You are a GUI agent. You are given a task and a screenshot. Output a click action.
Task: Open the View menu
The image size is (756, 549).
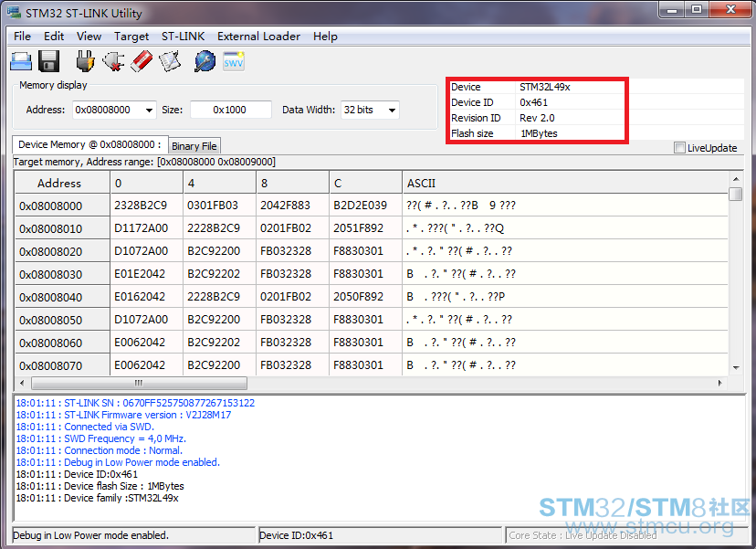pos(89,37)
